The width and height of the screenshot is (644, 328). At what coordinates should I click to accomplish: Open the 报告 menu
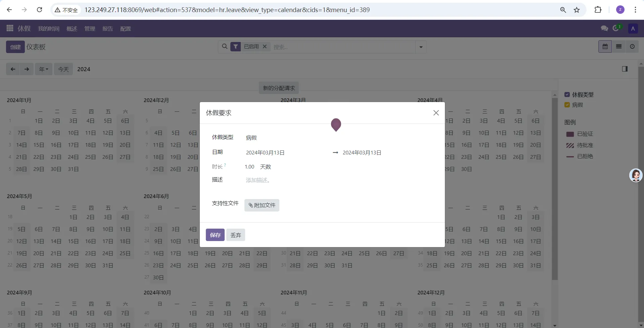[107, 29]
